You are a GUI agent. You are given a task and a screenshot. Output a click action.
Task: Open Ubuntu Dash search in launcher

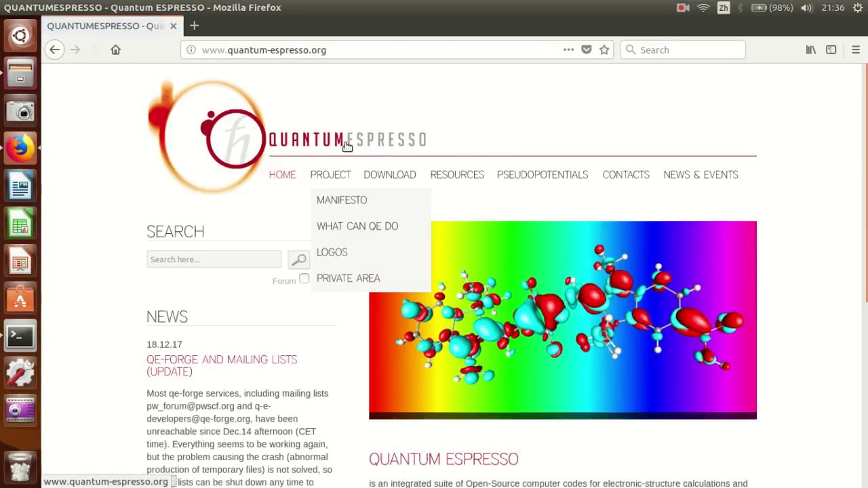coord(20,36)
